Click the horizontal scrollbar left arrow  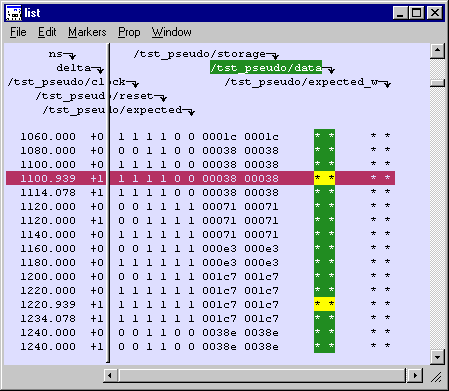110,376
